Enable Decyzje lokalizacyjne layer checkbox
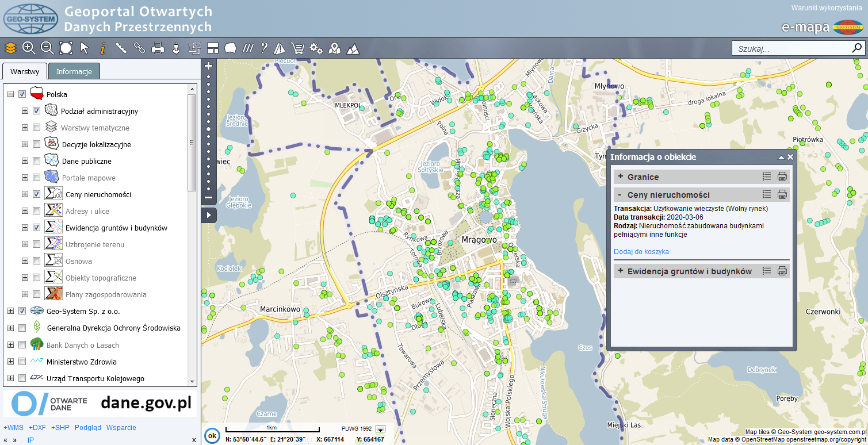 click(37, 144)
